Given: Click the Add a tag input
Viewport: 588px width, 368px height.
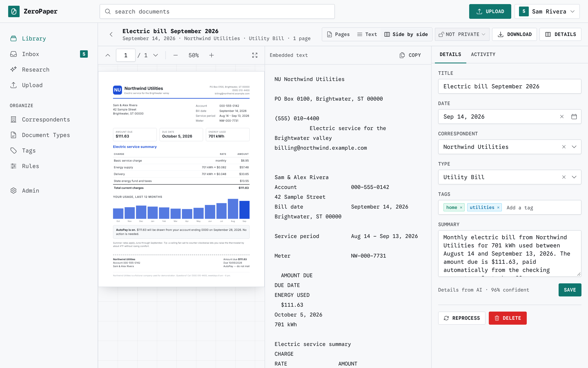Looking at the screenshot, I should point(542,208).
